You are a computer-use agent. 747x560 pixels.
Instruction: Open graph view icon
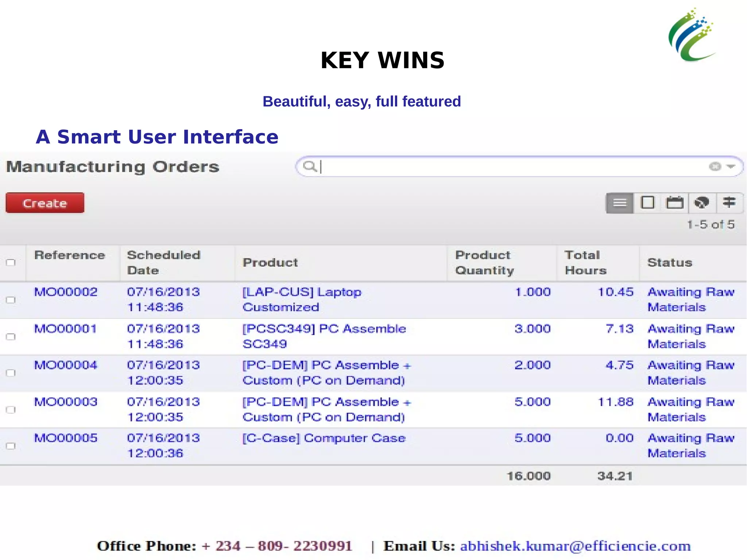702,203
